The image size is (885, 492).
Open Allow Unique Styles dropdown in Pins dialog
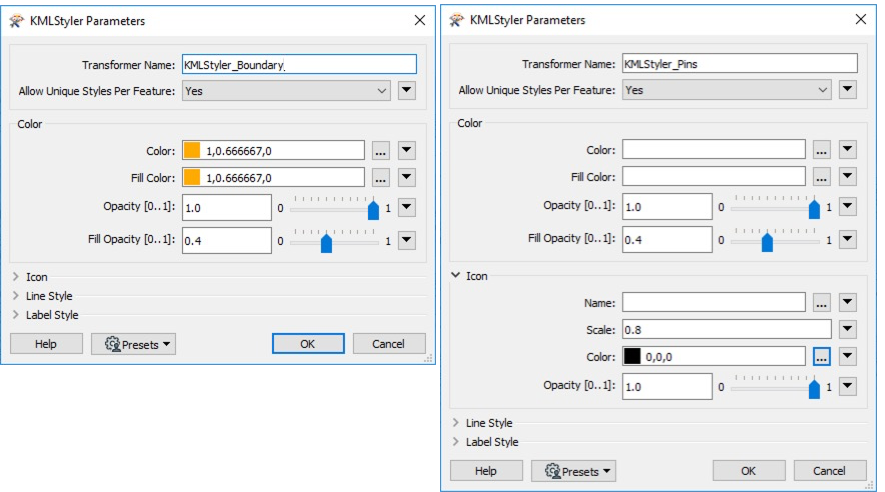[x=726, y=90]
